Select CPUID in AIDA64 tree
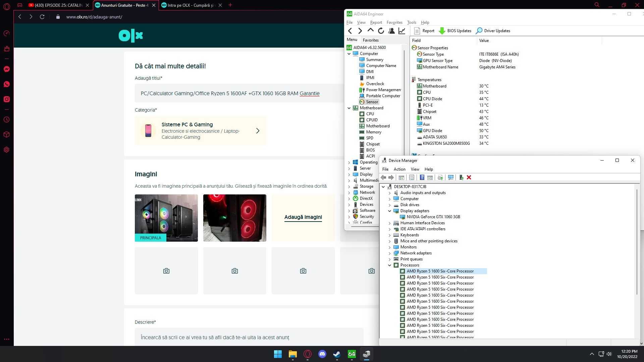The height and width of the screenshot is (362, 644). 372,120
